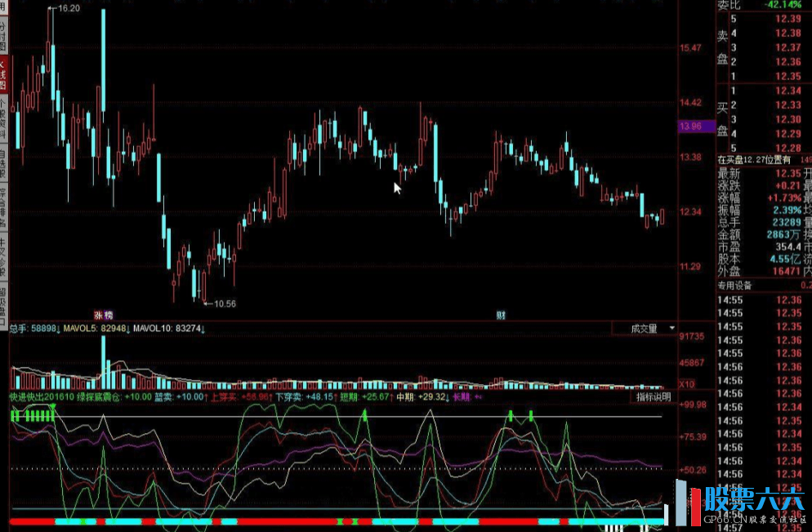The width and height of the screenshot is (812, 532).
Task: Select buy level 1 price 12.34
Action: [787, 91]
